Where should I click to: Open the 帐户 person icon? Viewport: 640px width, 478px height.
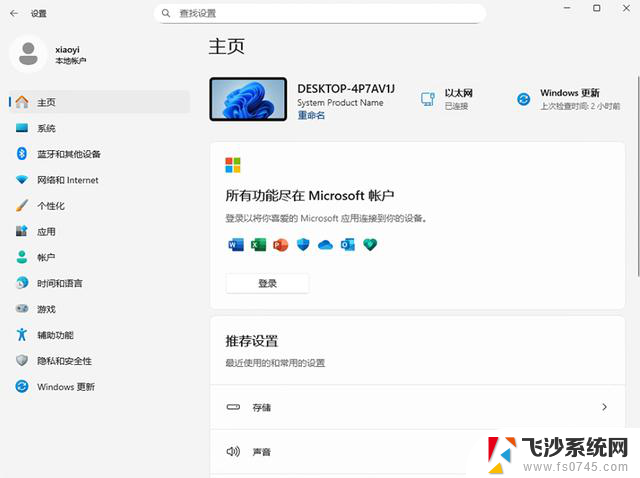[x=22, y=257]
